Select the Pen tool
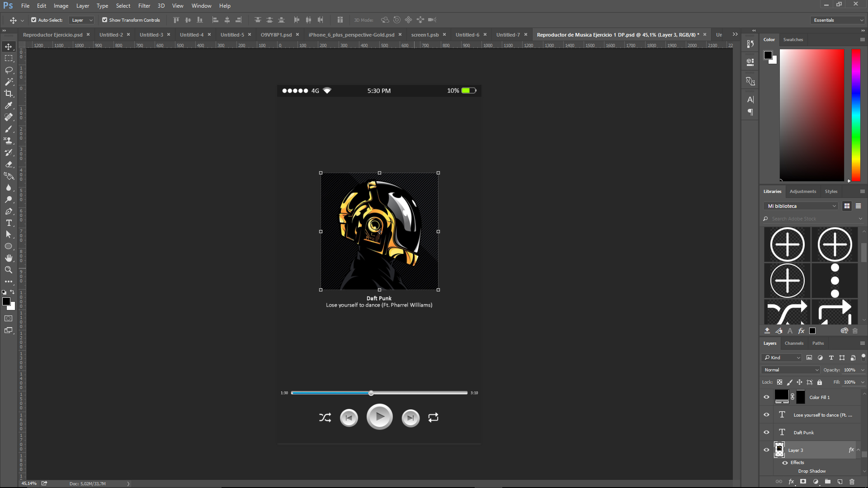The width and height of the screenshot is (868, 488). coord(9,211)
